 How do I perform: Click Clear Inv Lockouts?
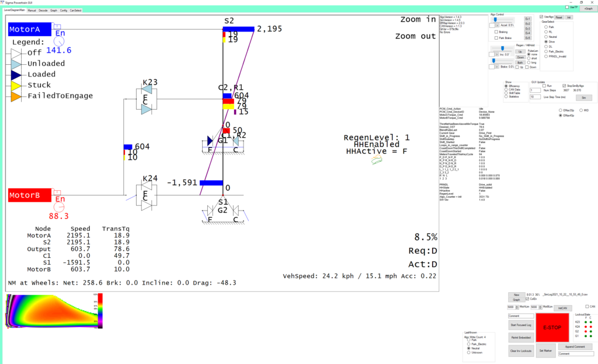point(521,351)
